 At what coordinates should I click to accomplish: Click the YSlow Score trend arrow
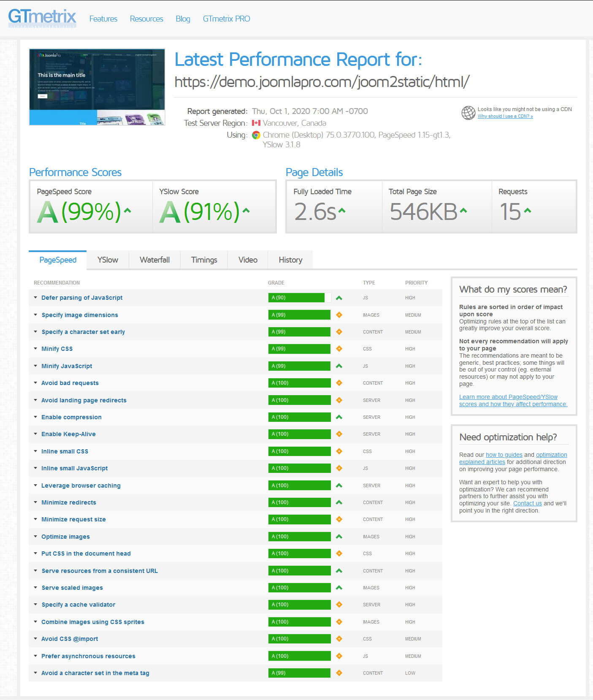pos(246,210)
